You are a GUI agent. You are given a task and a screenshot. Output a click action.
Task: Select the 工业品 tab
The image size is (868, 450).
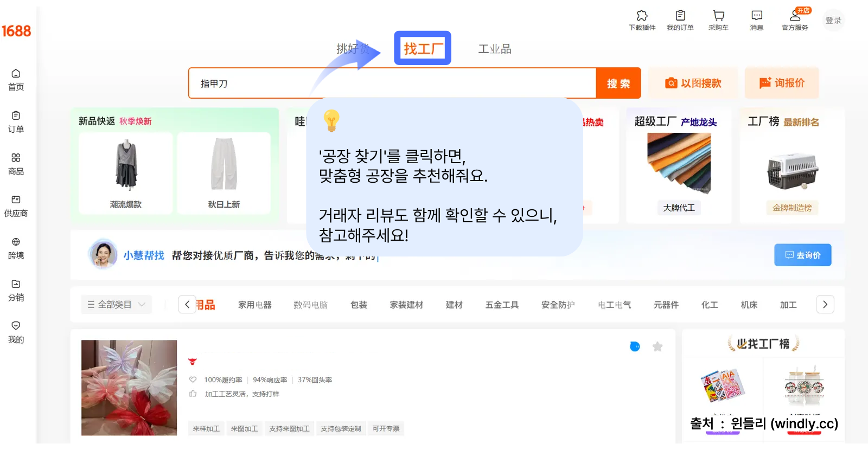click(x=495, y=49)
